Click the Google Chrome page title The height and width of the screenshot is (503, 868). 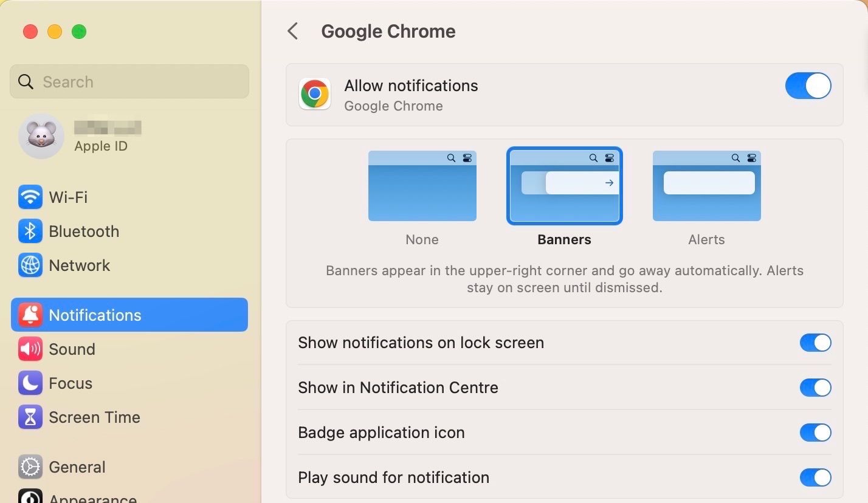coord(388,32)
